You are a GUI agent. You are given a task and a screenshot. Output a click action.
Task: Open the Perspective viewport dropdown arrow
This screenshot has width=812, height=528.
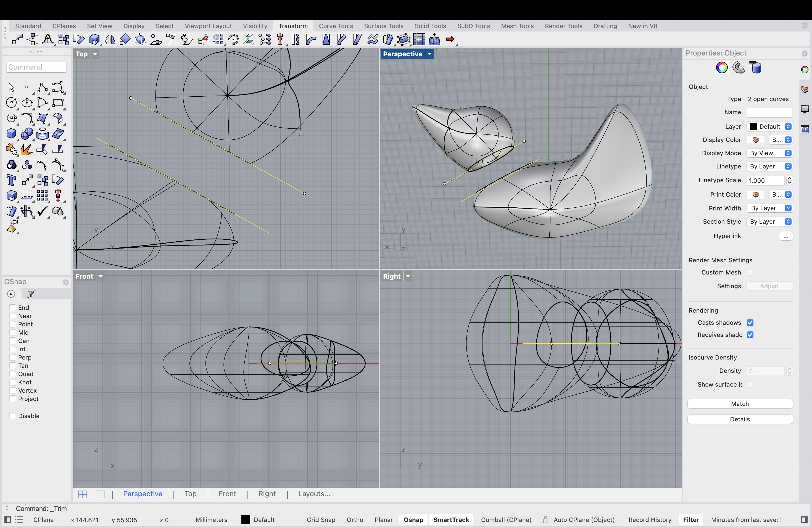[429, 54]
